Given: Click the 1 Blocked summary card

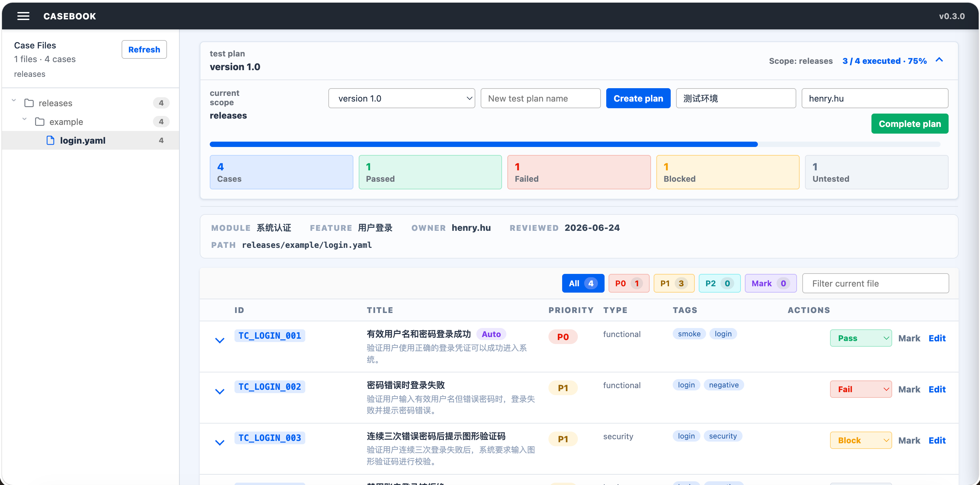Looking at the screenshot, I should [x=727, y=172].
